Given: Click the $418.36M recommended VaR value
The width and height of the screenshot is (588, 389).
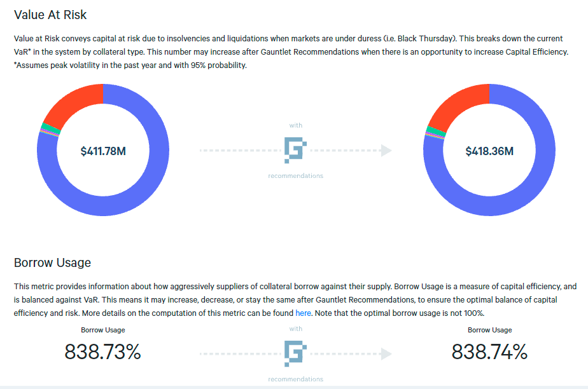Looking at the screenshot, I should pos(489,151).
